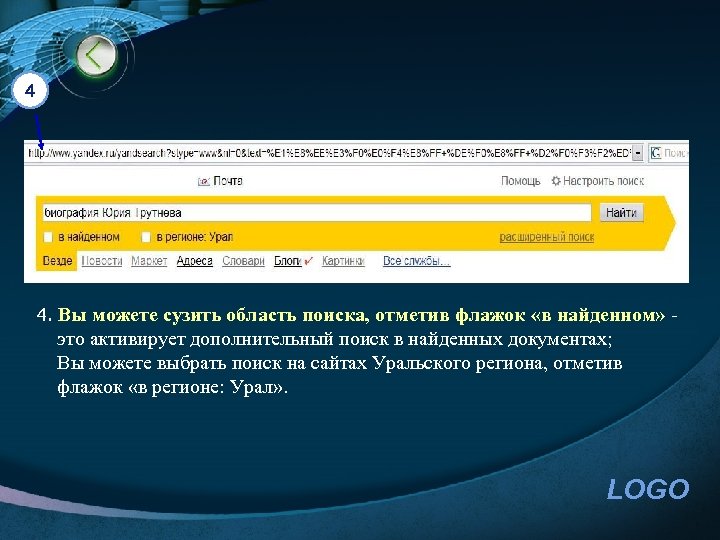Enable the «в регионе: Урал» checkbox

146,237
